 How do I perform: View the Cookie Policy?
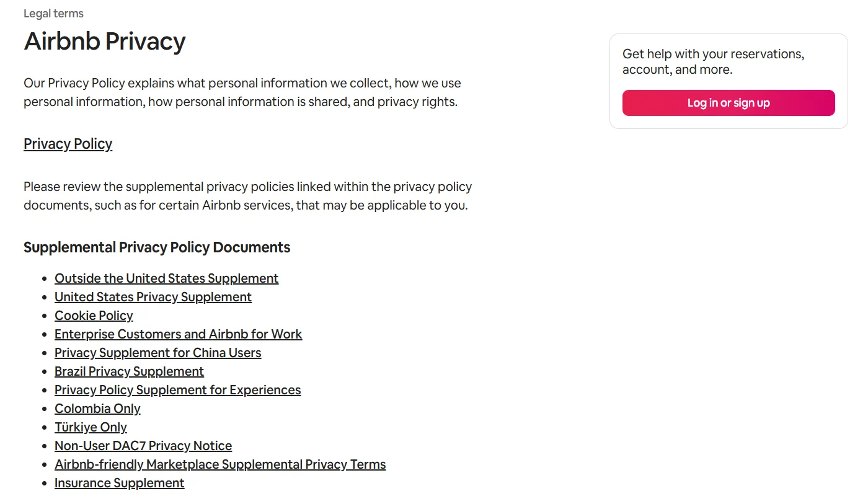tap(94, 316)
